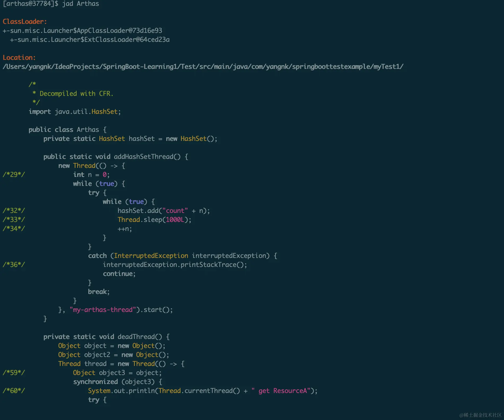Click the 'jad Arthas' command text
The image size is (504, 420).
[81, 4]
